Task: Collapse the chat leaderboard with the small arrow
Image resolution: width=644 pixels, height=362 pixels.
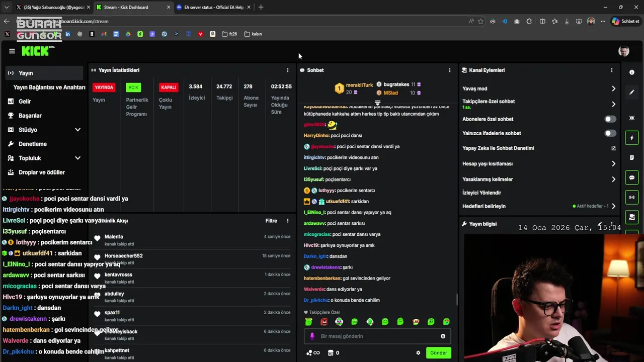Action: 377,103
